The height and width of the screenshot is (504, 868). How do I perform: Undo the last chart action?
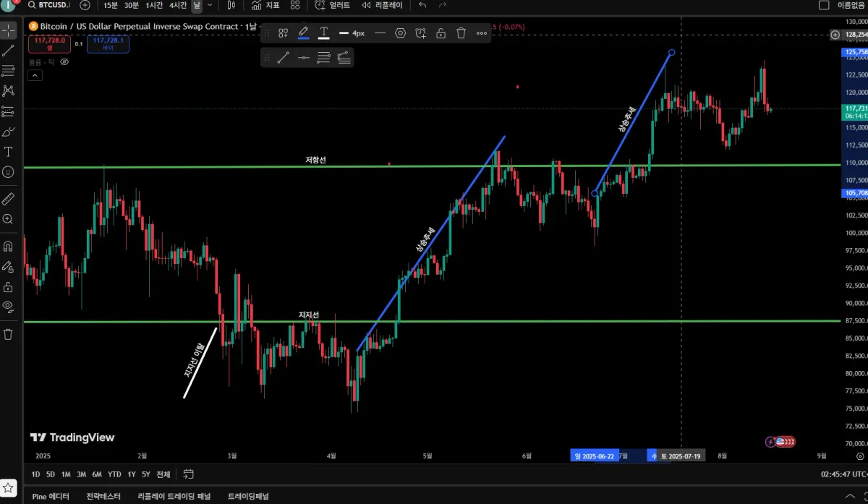422,5
